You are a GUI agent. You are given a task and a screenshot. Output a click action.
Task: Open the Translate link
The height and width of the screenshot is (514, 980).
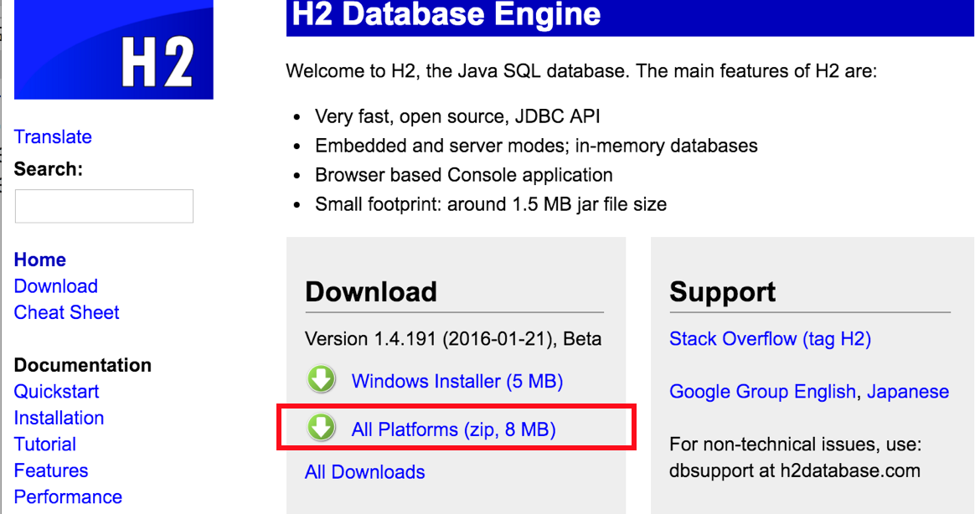pyautogui.click(x=53, y=136)
